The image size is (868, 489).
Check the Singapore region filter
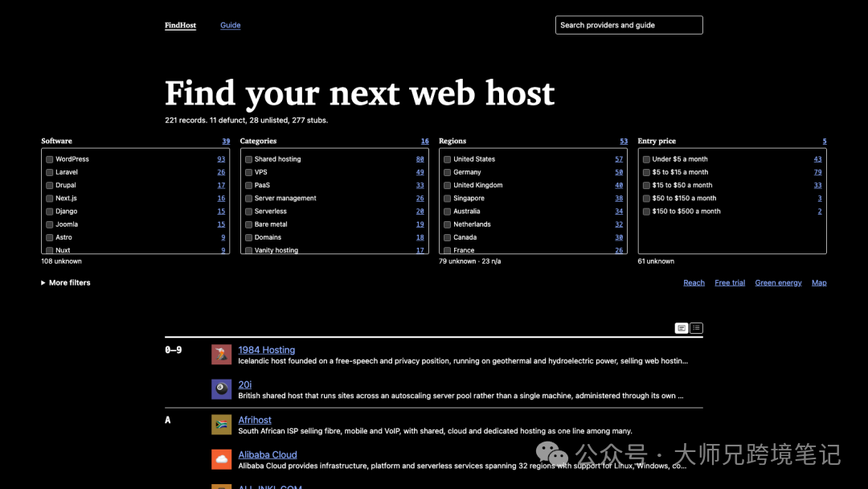(448, 199)
